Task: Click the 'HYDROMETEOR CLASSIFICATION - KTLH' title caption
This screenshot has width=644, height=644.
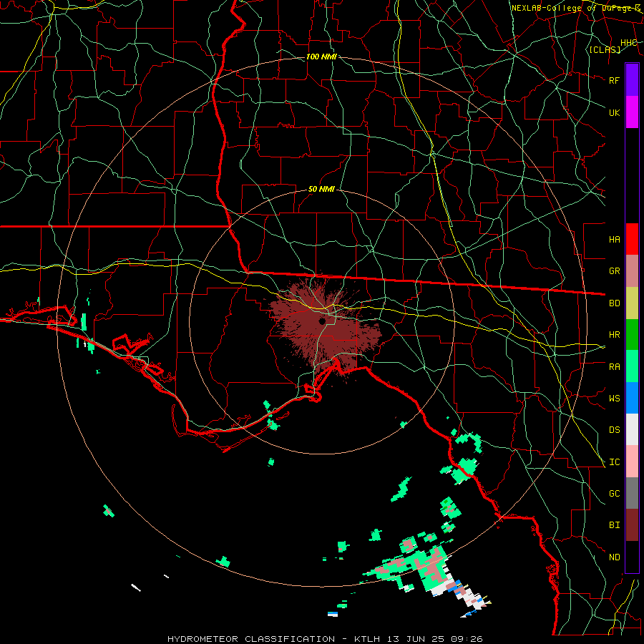Action: 273,639
